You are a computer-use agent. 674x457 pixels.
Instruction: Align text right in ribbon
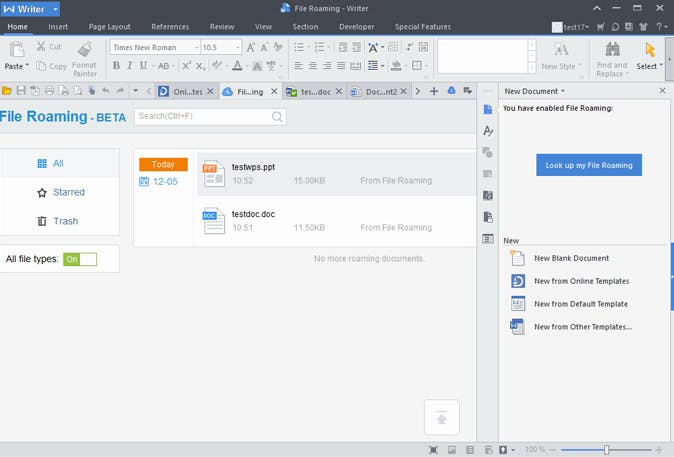327,66
